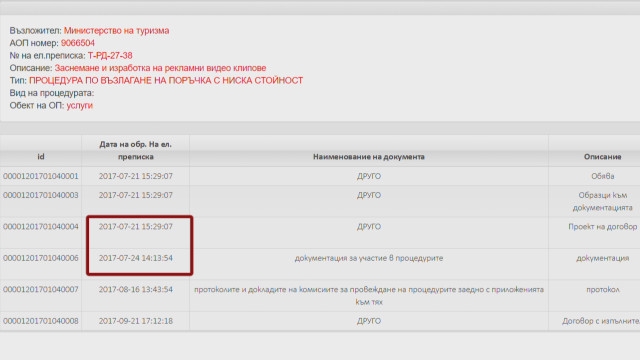Click document id 00001201701040006
The width and height of the screenshot is (640, 360).
[x=40, y=258]
